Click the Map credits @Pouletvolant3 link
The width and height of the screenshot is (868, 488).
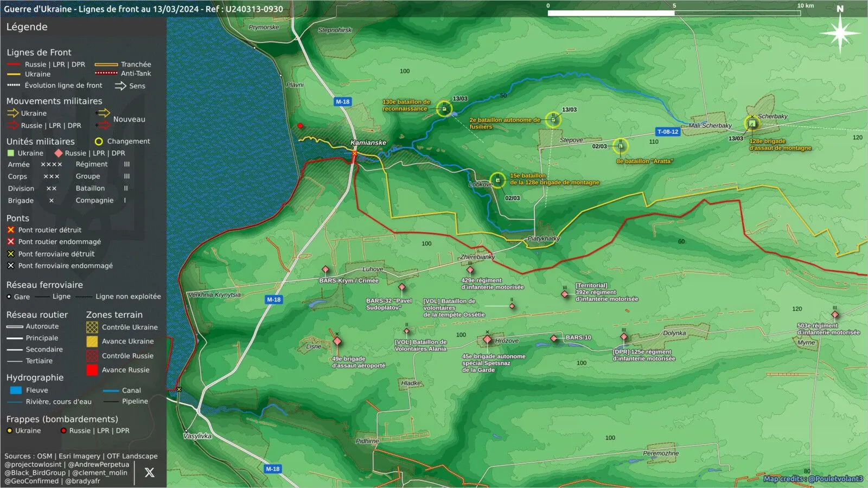813,479
